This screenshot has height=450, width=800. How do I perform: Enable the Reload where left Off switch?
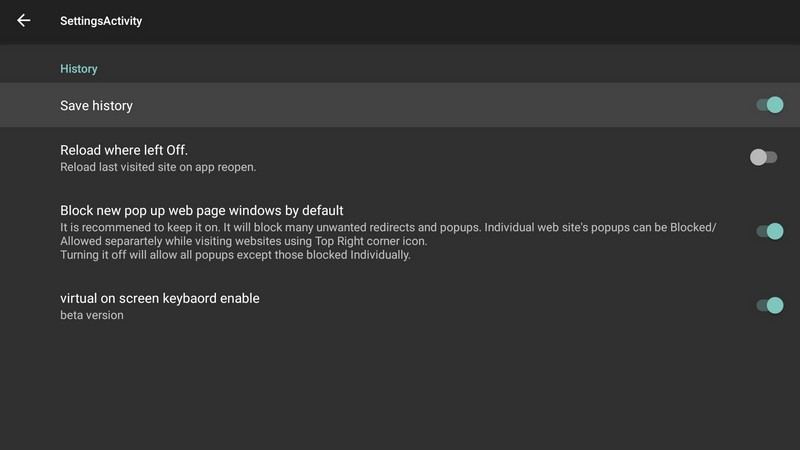764,157
